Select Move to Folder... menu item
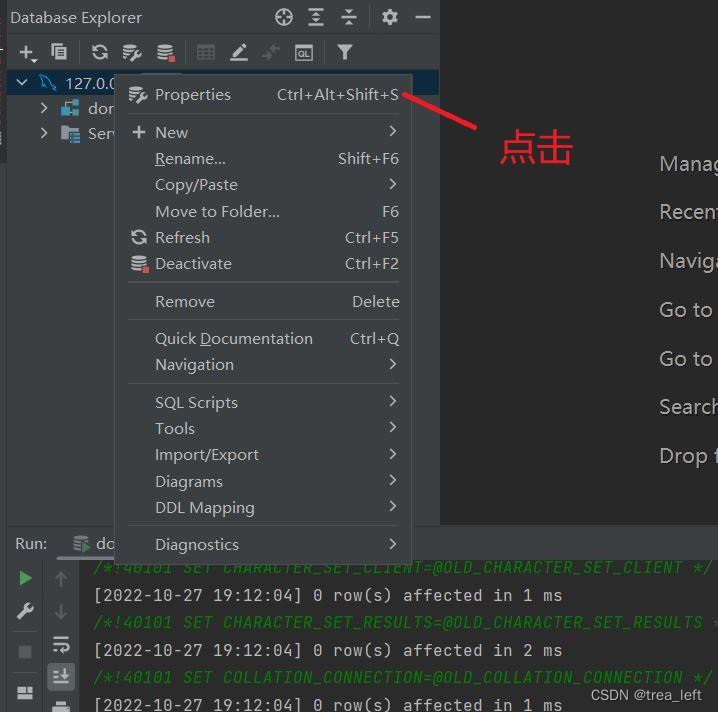The image size is (718, 712). 263,212
